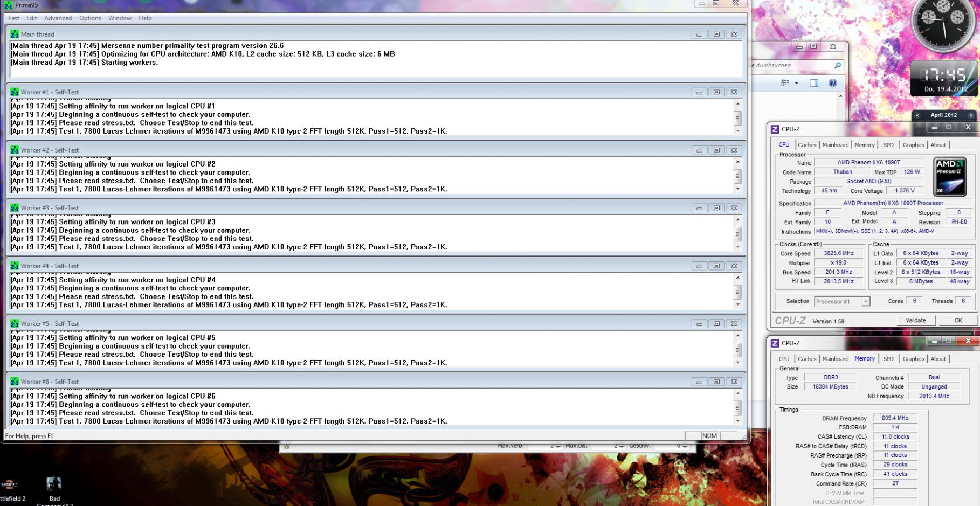Click the Prime95 icon in the main title bar
980x506 pixels.
coord(8,5)
